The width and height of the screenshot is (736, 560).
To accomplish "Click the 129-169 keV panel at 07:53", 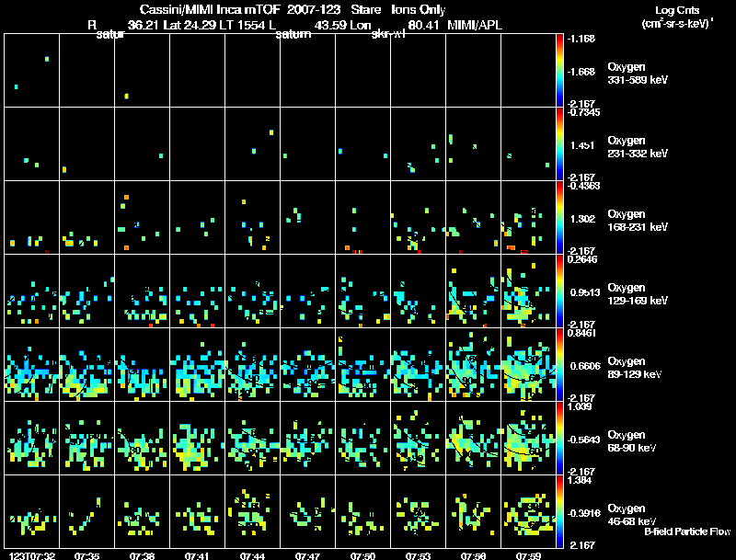I will pyautogui.click(x=418, y=291).
